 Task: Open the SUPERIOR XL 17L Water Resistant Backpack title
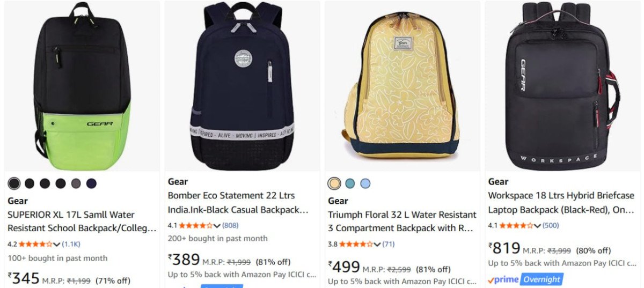click(82, 221)
